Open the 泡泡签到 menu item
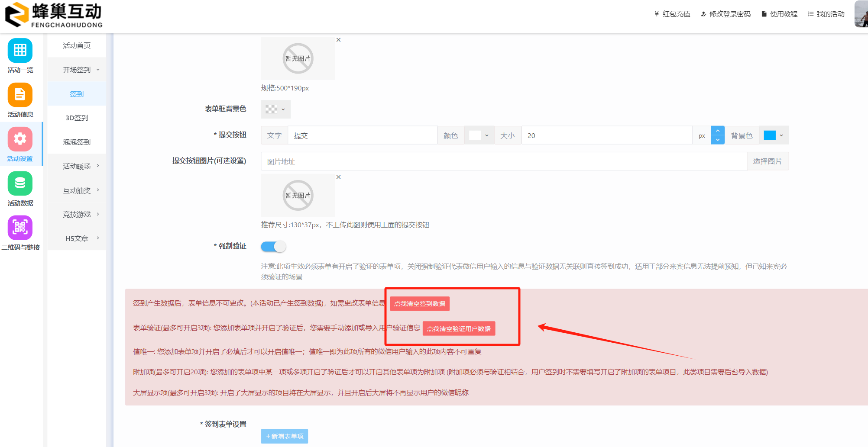868x447 pixels. pos(77,142)
